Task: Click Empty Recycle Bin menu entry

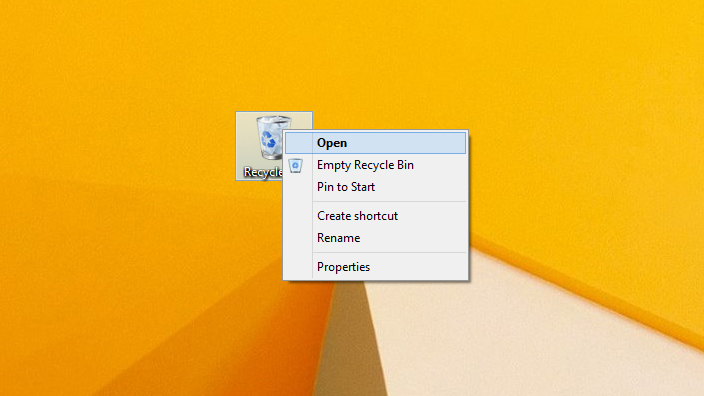Action: [375, 165]
